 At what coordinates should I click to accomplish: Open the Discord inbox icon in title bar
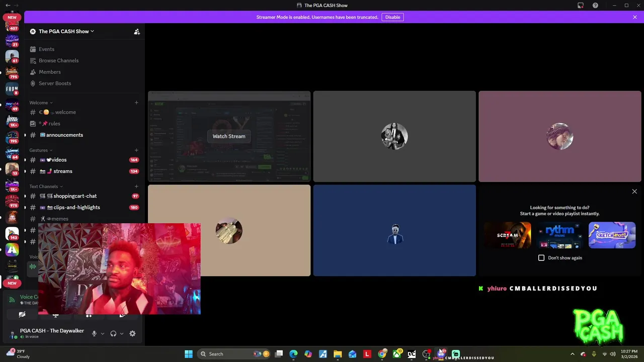581,5
